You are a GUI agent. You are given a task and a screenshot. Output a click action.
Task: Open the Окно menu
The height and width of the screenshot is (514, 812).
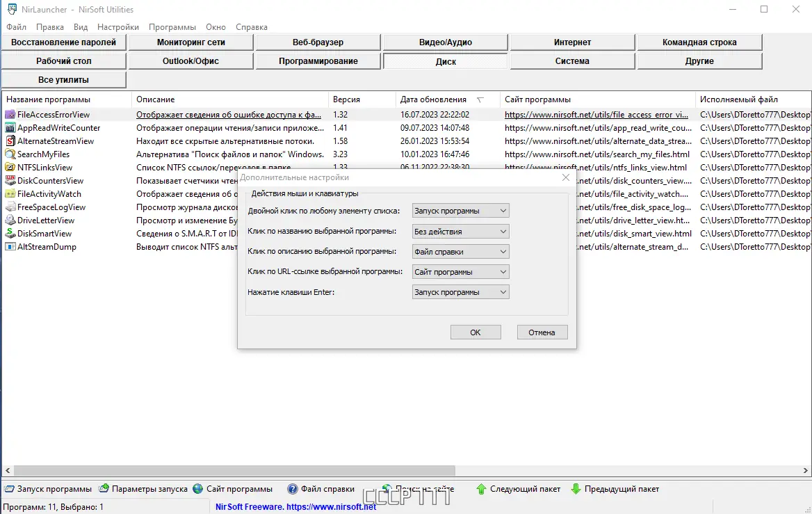tap(216, 27)
